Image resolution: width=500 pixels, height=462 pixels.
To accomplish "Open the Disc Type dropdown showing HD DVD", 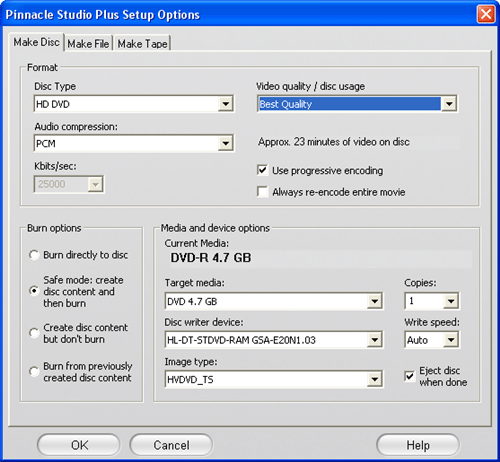I will point(134,104).
